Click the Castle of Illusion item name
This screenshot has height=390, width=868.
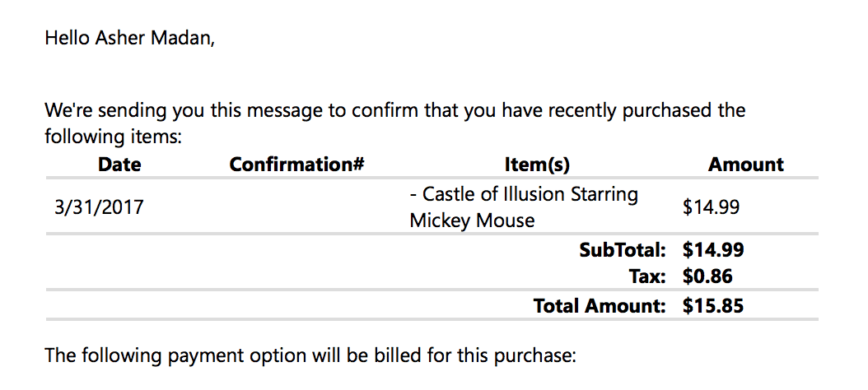pos(524,195)
